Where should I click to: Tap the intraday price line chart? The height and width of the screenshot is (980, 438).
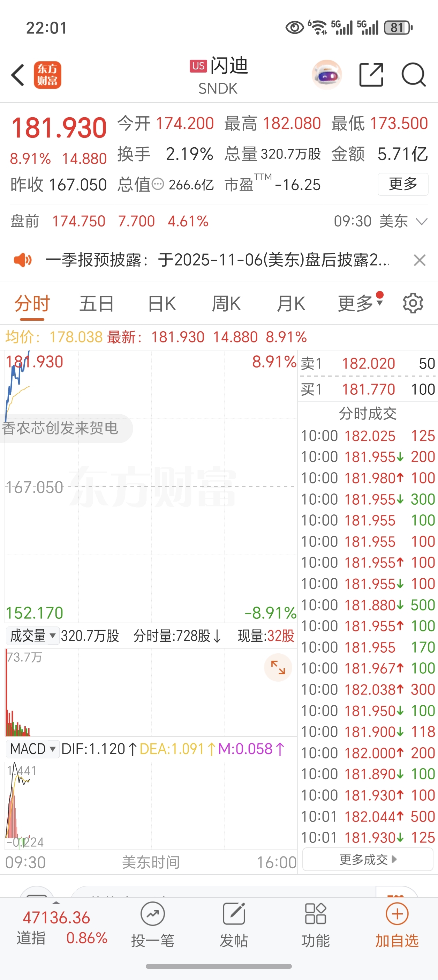[151, 486]
